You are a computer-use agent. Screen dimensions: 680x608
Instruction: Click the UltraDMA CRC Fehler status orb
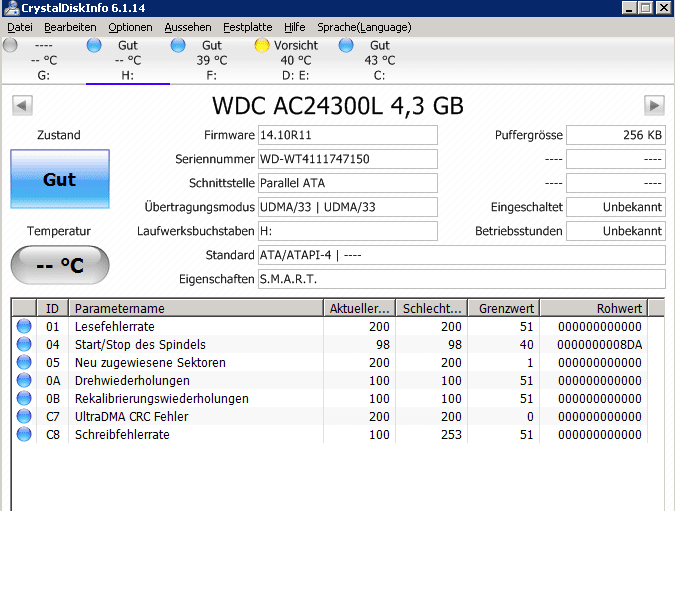(x=24, y=416)
